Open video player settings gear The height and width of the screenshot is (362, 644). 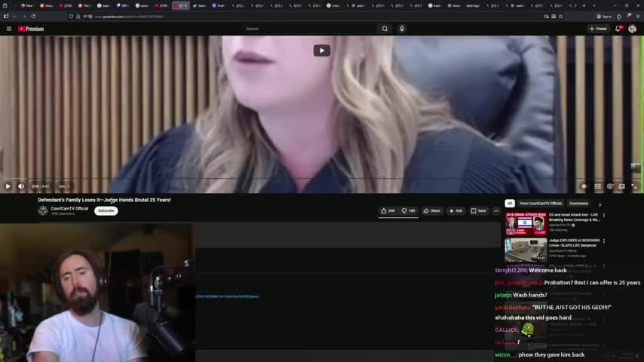(x=609, y=186)
